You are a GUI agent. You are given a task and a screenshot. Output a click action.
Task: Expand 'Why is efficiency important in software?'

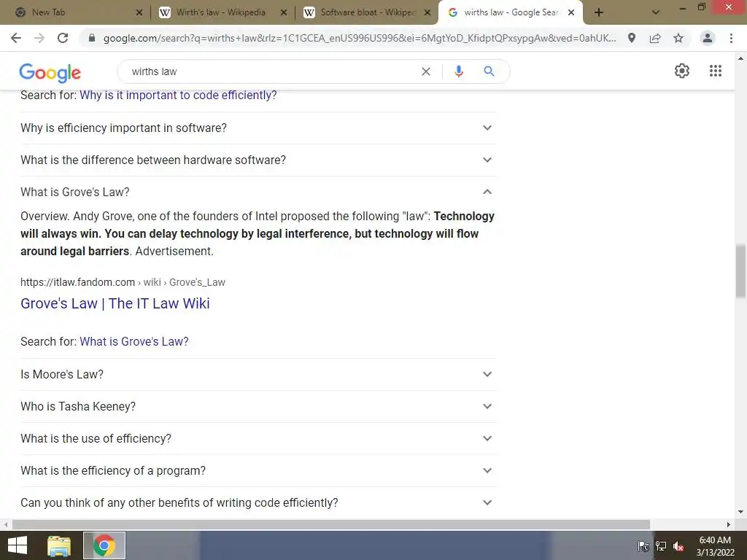point(258,128)
